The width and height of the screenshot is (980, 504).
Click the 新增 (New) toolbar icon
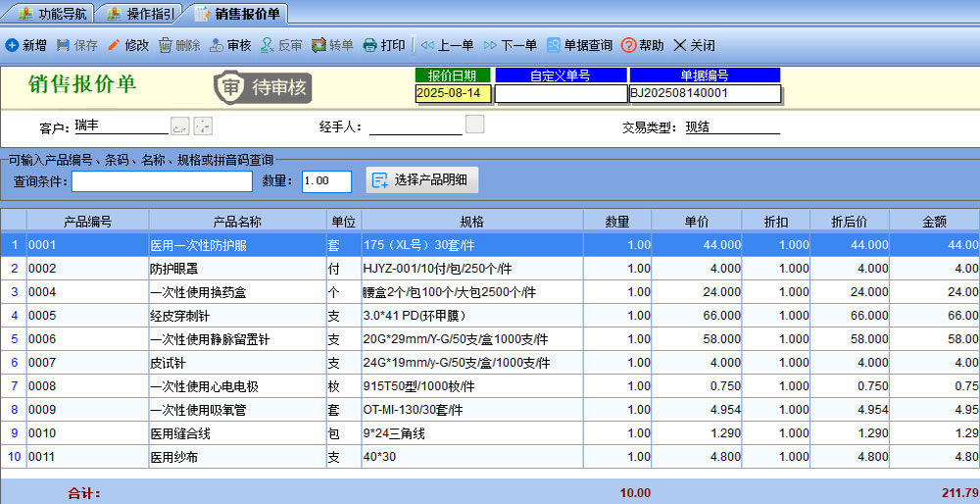[x=13, y=45]
